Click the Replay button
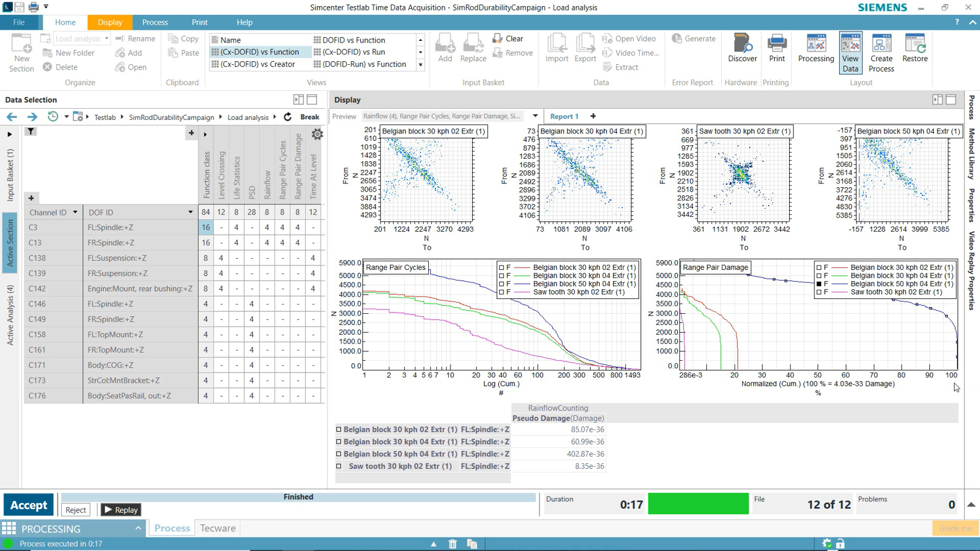980x551 pixels. (121, 510)
